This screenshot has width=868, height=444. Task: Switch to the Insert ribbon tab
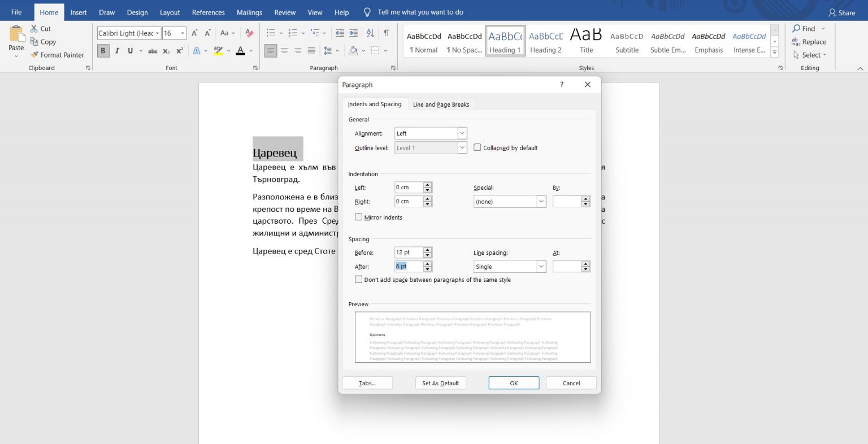coord(79,12)
